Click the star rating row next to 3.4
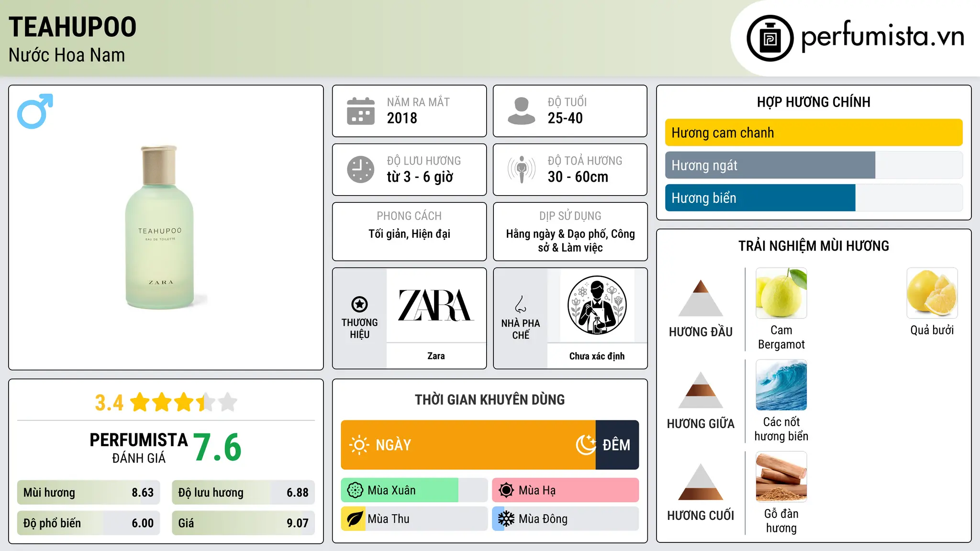980x551 pixels. [x=184, y=402]
